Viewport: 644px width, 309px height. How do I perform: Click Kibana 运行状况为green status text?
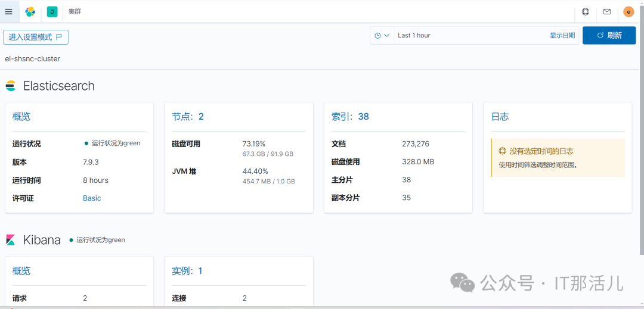pyautogui.click(x=101, y=240)
